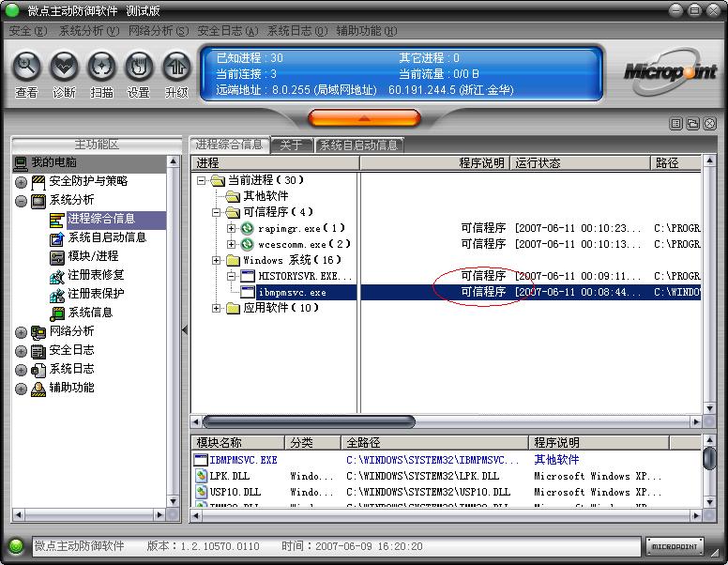Sort by 运行状态 column header
The width and height of the screenshot is (728, 565).
click(580, 163)
